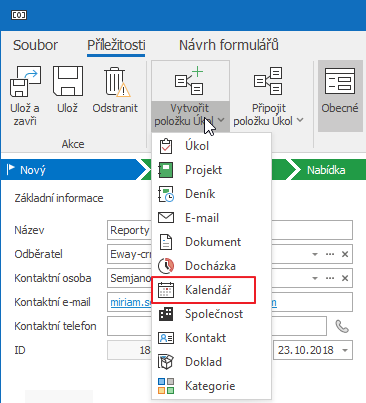Choose E-mail from the dropdown menu
The image size is (366, 403).
coord(212,218)
